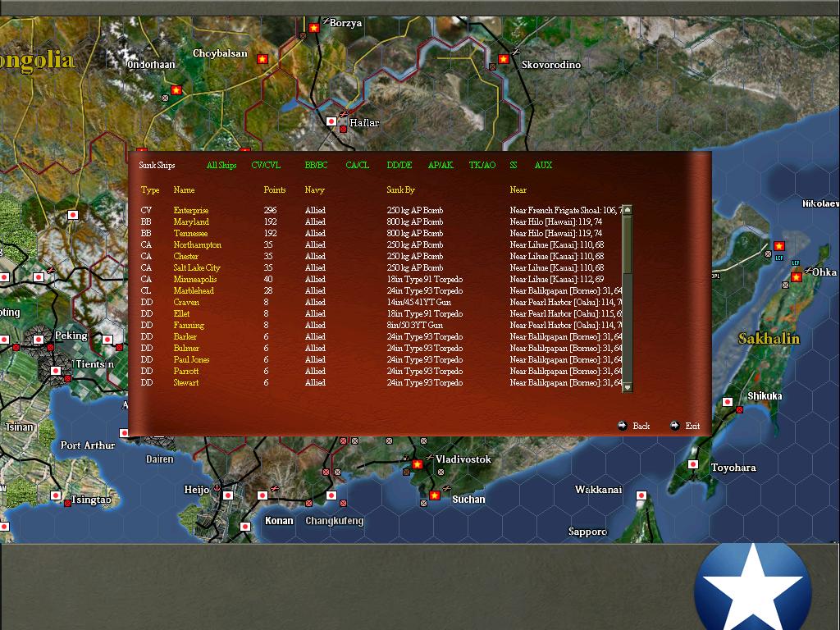Open the Maryland ship entry

click(191, 221)
